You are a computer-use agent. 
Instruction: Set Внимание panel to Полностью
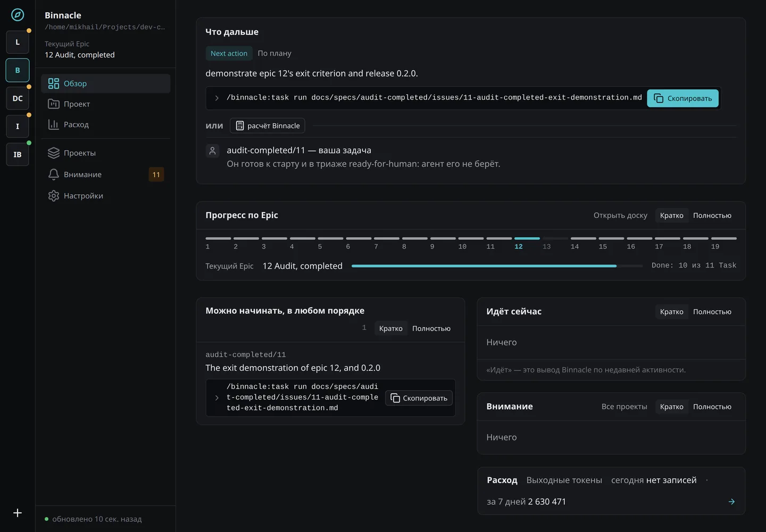pyautogui.click(x=712, y=406)
